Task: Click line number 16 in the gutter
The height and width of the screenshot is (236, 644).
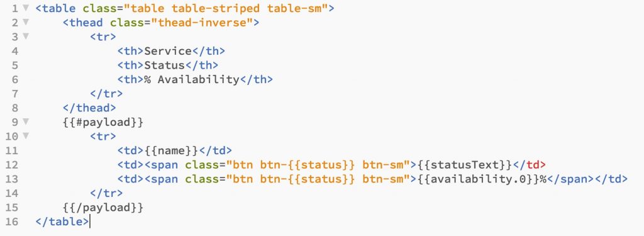Action: pyautogui.click(x=12, y=222)
